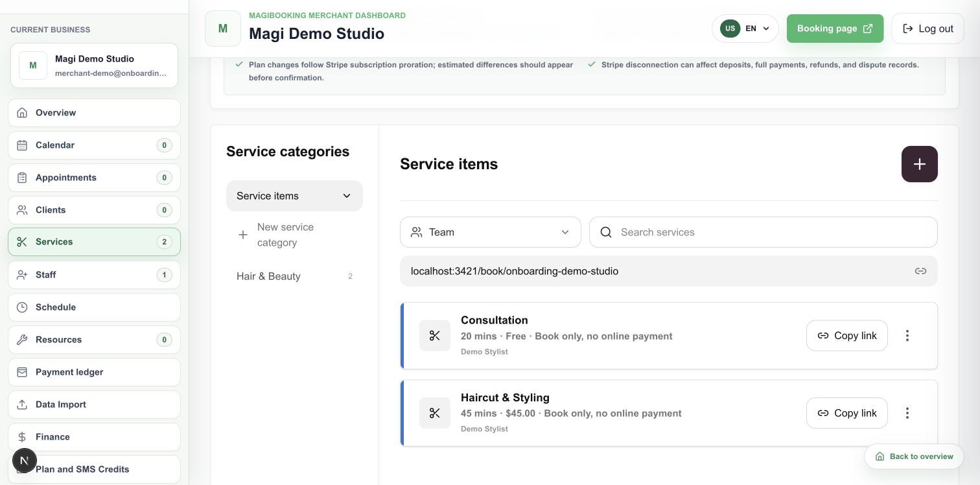Select the Hair & Beauty category
This screenshot has width=980, height=485.
(294, 276)
